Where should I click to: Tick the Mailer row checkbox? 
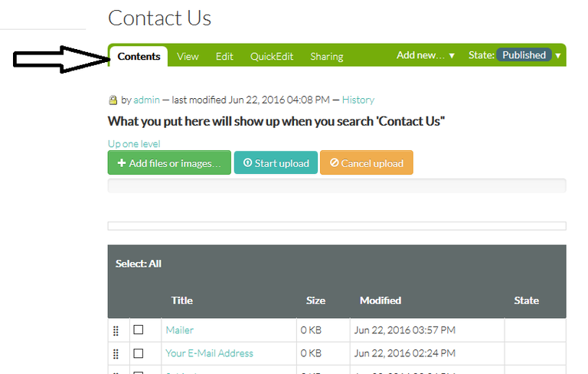139,330
